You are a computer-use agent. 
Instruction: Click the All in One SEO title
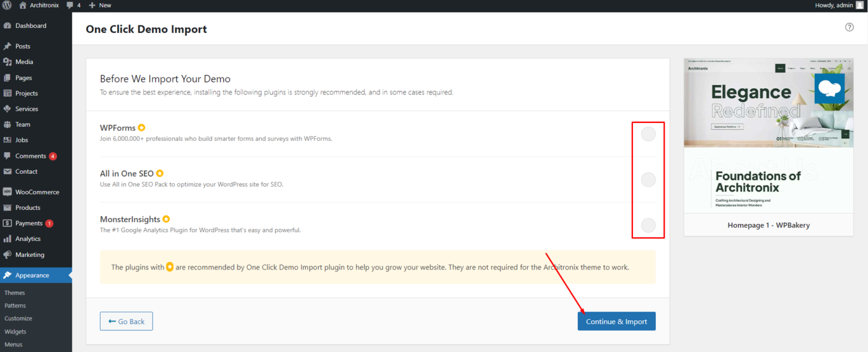tap(127, 174)
